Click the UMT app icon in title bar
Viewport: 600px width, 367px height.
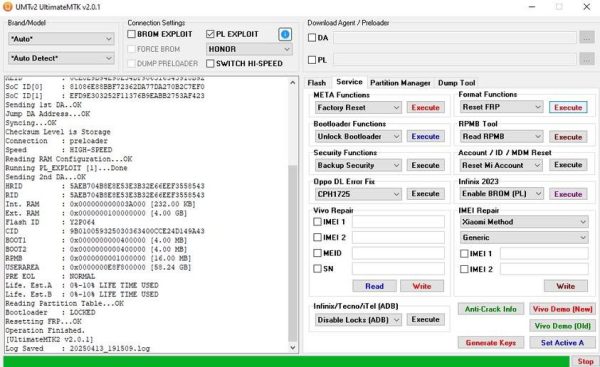tap(8, 7)
